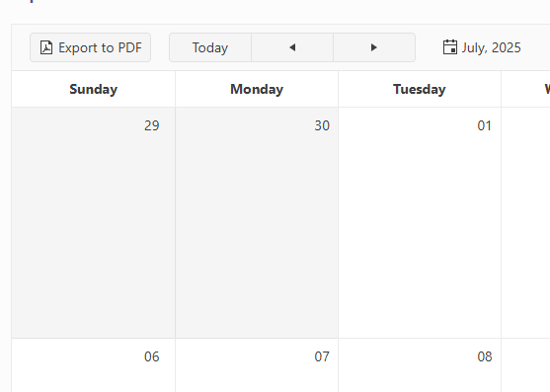Click the date number 08
This screenshot has height=392, width=550.
485,356
